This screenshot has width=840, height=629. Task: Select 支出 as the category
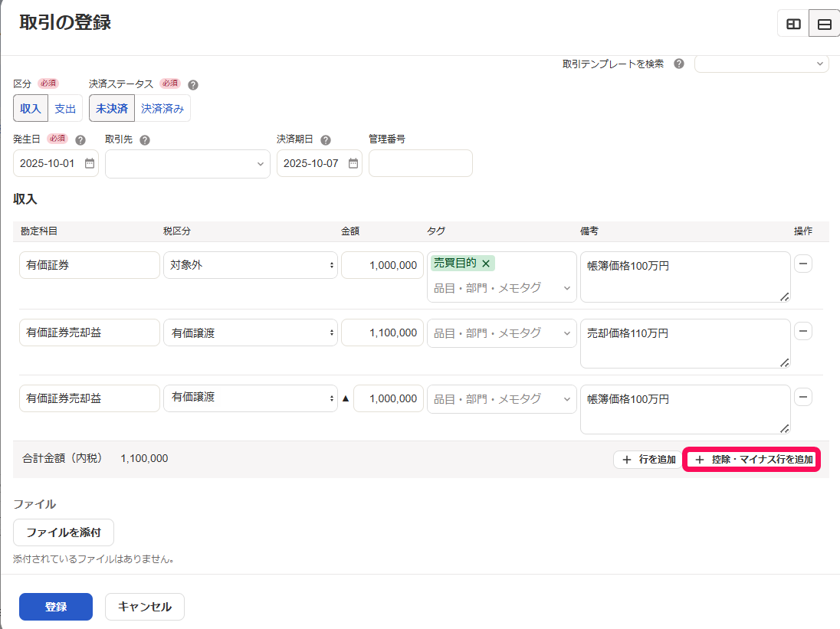tap(65, 109)
